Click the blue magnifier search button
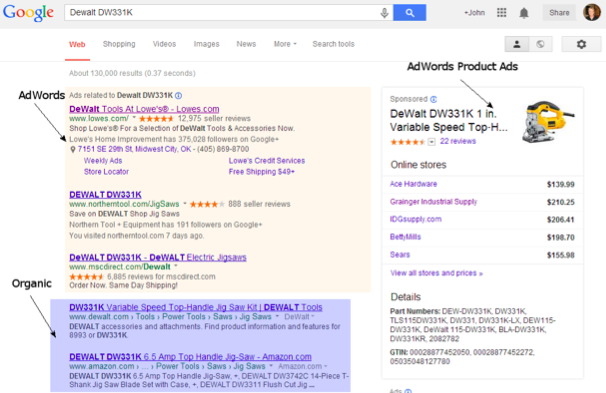 coord(410,13)
